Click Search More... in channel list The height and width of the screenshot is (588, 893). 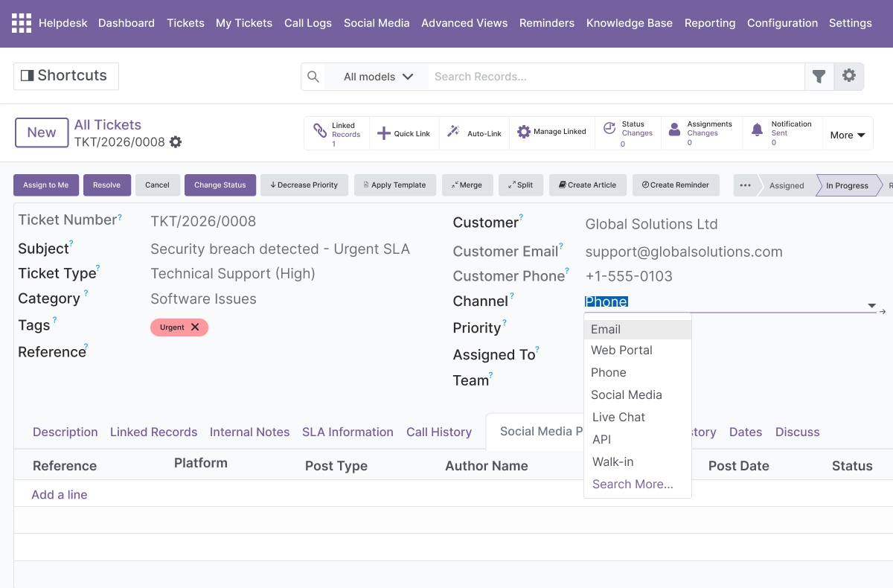[638, 484]
